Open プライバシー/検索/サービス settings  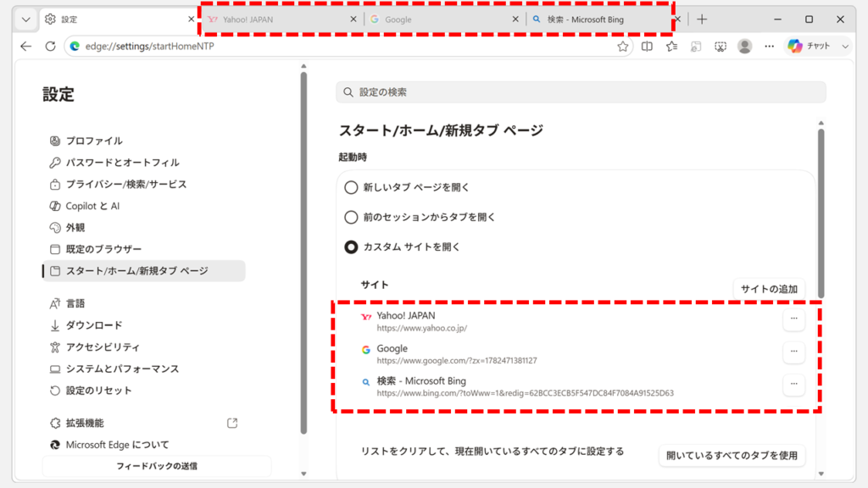(144, 184)
